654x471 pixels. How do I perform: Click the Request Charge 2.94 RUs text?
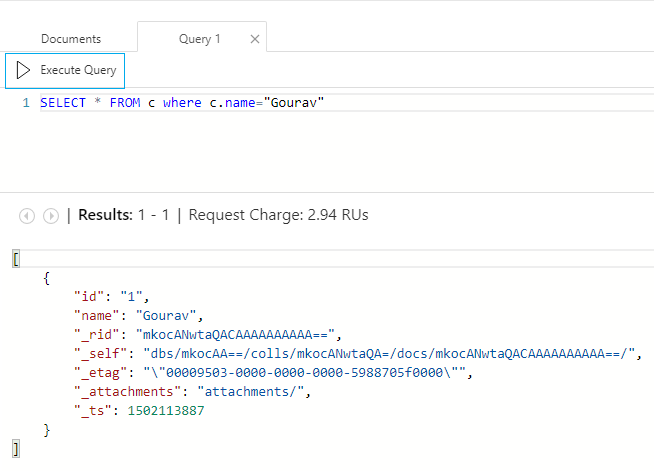pos(265,215)
